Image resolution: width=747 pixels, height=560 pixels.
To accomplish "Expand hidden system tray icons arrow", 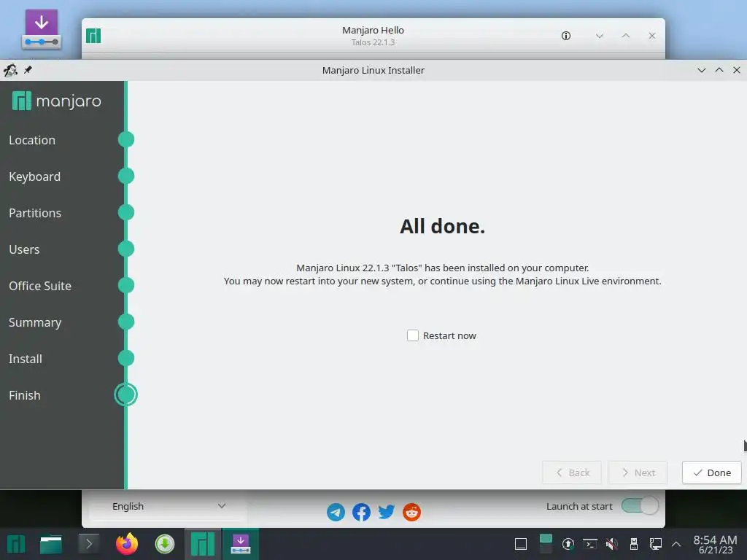I will (x=676, y=544).
